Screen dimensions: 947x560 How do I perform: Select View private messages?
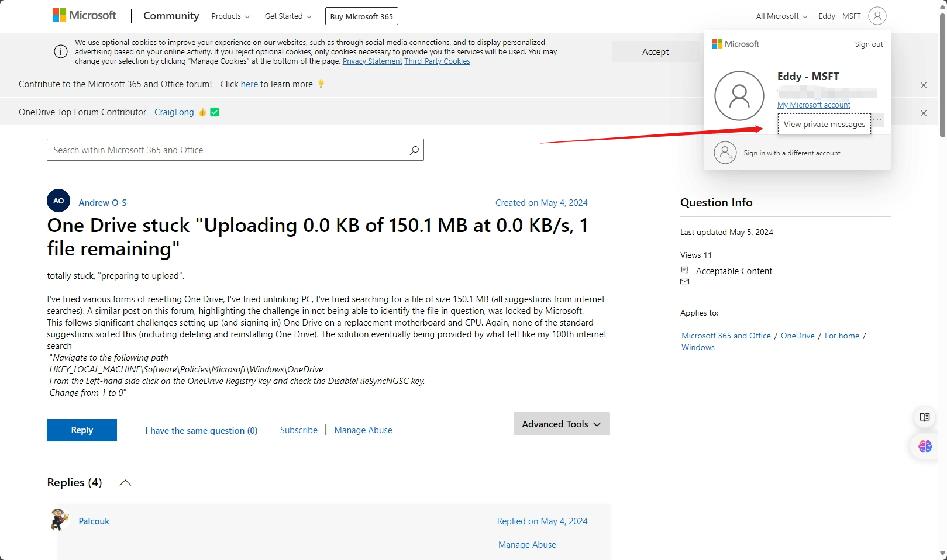824,124
